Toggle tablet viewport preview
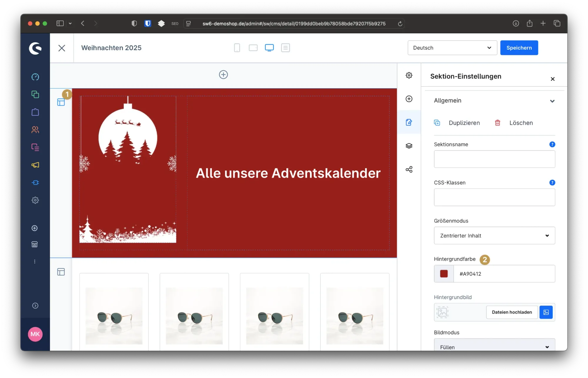Viewport: 588px width, 378px height. 253,48
